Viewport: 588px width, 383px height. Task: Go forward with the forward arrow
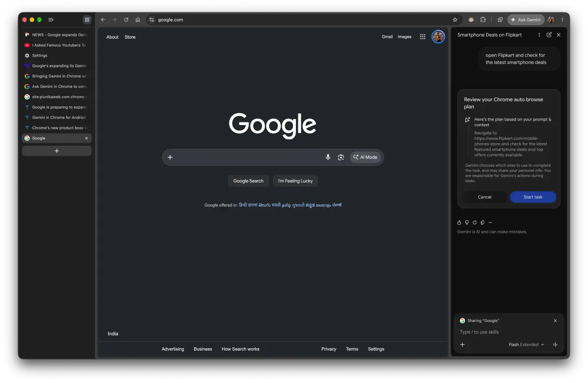click(x=115, y=20)
